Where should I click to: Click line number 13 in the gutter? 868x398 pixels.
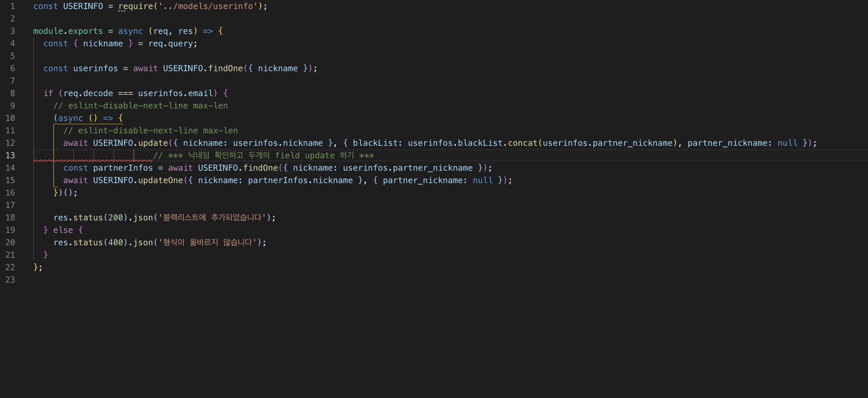[10, 155]
